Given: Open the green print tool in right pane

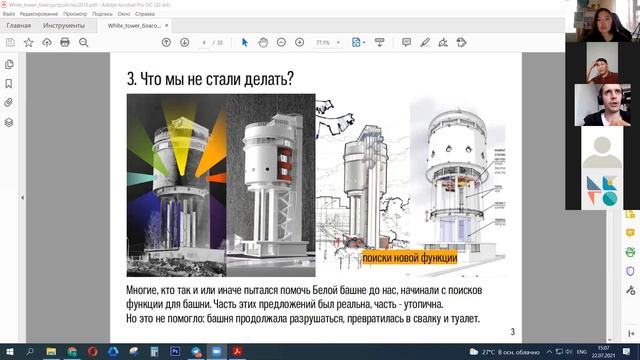Looking at the screenshot, I should (630, 252).
